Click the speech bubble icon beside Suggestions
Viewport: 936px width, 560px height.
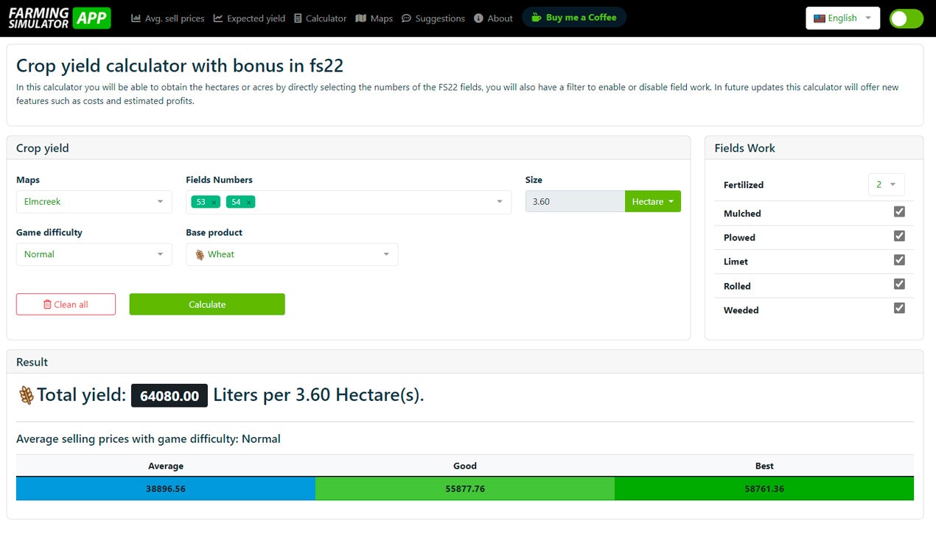click(406, 18)
